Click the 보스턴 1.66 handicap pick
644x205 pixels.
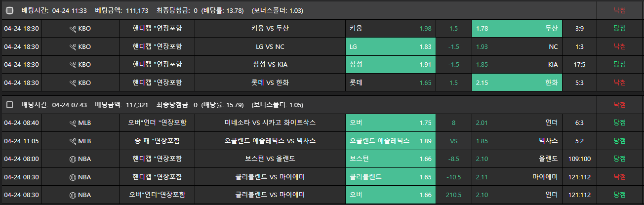391,159
